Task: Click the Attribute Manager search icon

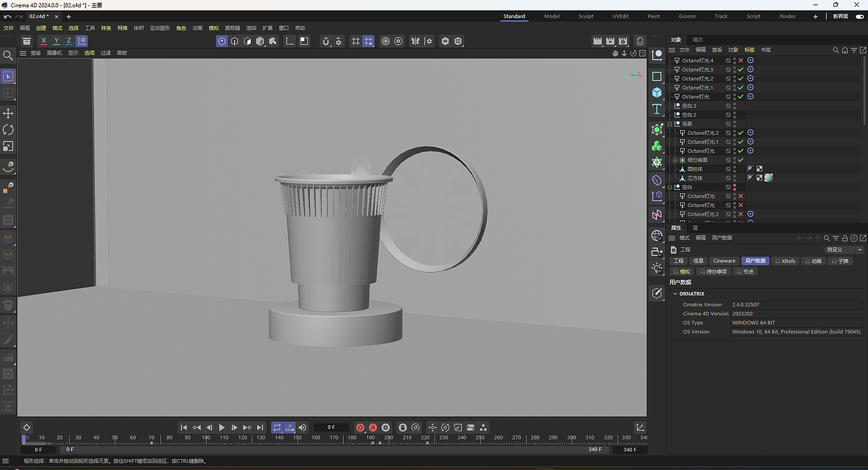Action: 827,238
